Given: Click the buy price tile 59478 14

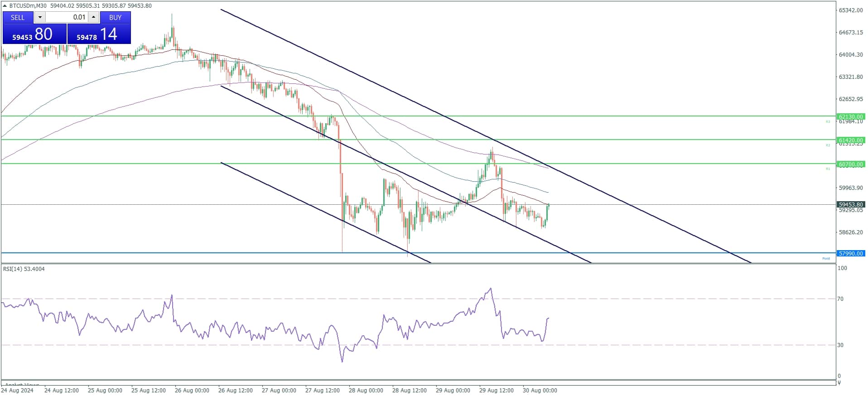Looking at the screenshot, I should 99,34.
